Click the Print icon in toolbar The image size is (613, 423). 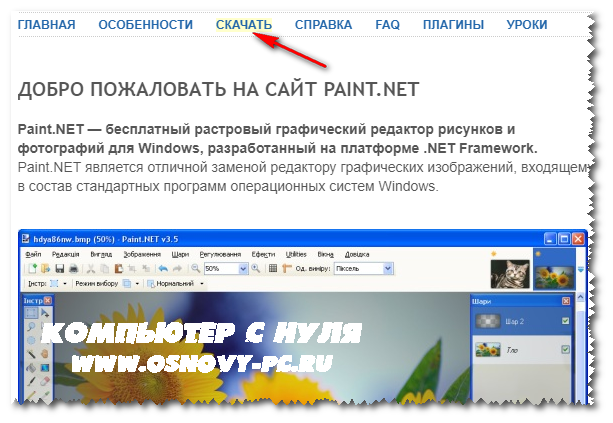(x=73, y=269)
